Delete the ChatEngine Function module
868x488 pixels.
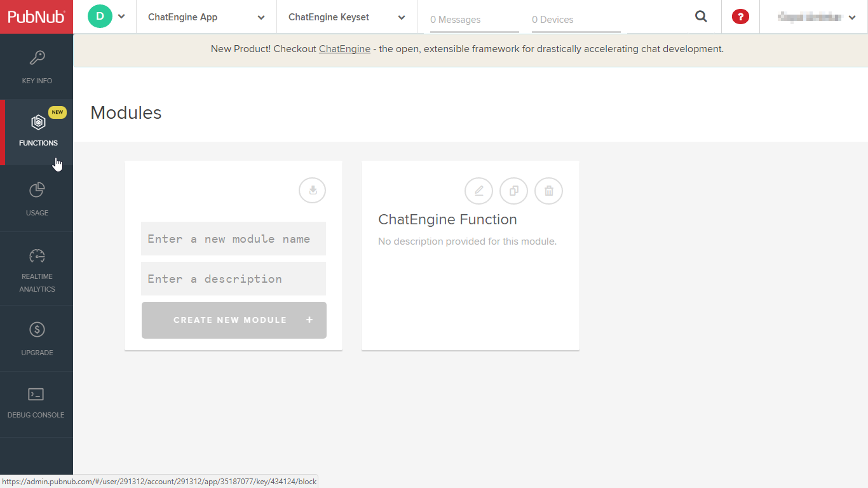coord(548,191)
